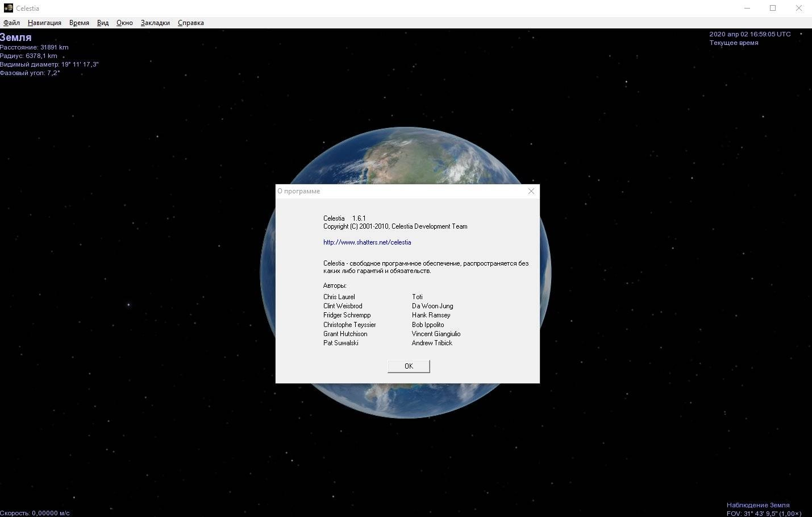The image size is (812, 517).
Task: Close the О программе dialog with X
Action: (531, 191)
